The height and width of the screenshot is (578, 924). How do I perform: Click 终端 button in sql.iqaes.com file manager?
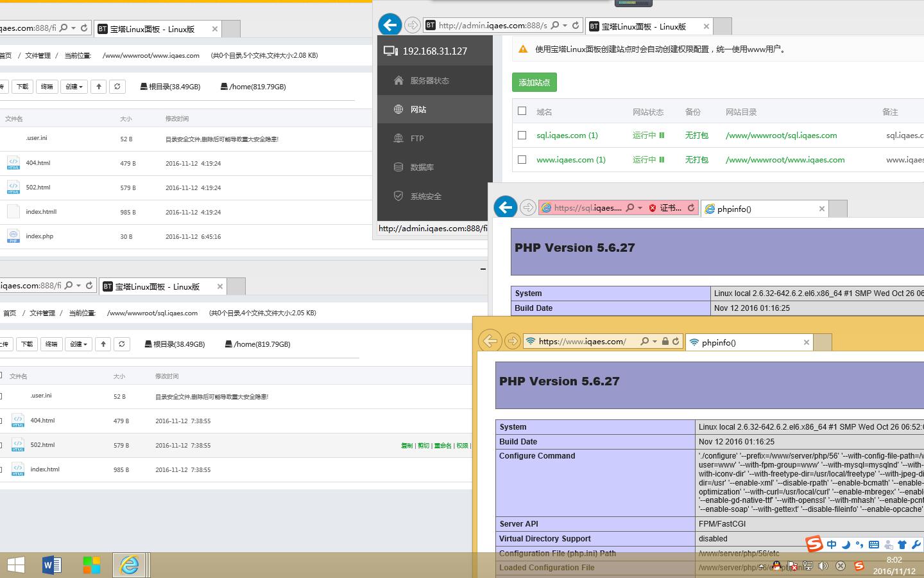pos(51,344)
